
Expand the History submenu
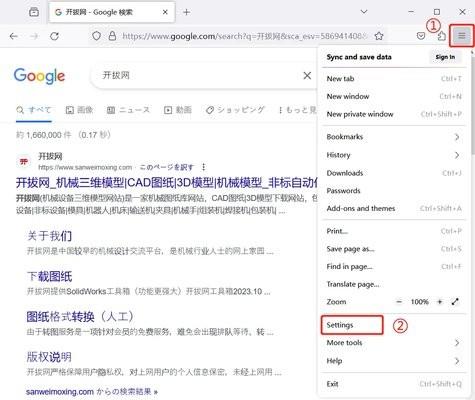(394, 155)
